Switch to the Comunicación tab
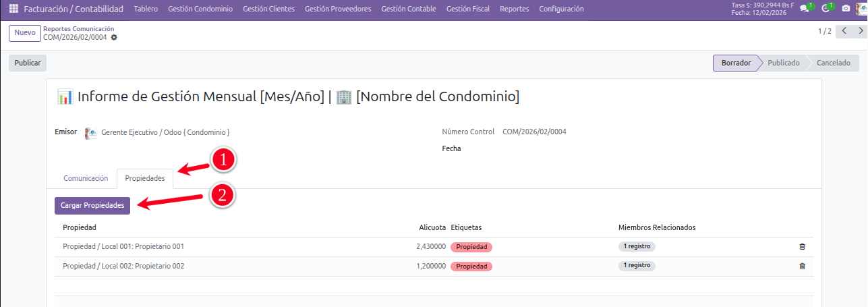The width and height of the screenshot is (868, 307). click(x=86, y=179)
